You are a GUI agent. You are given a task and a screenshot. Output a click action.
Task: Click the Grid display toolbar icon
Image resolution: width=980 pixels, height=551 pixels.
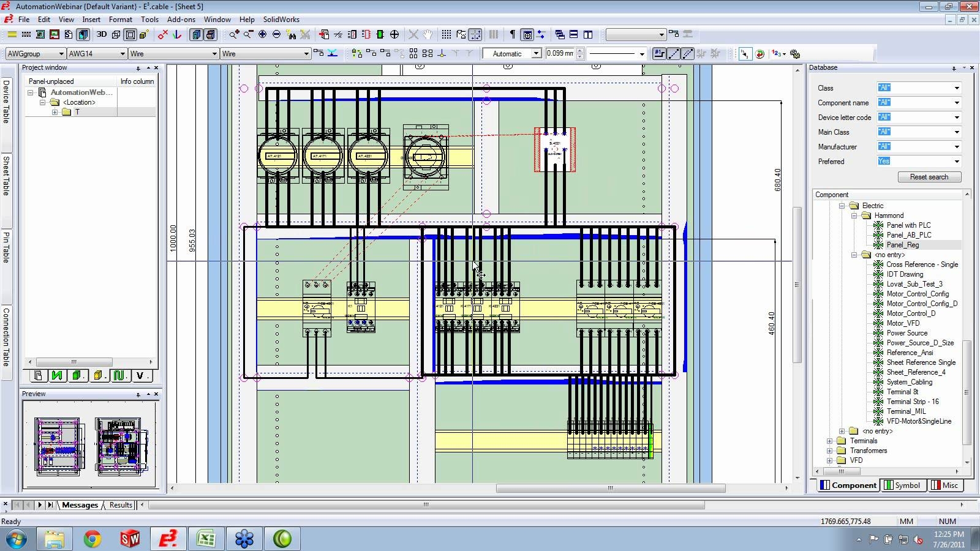coord(447,35)
